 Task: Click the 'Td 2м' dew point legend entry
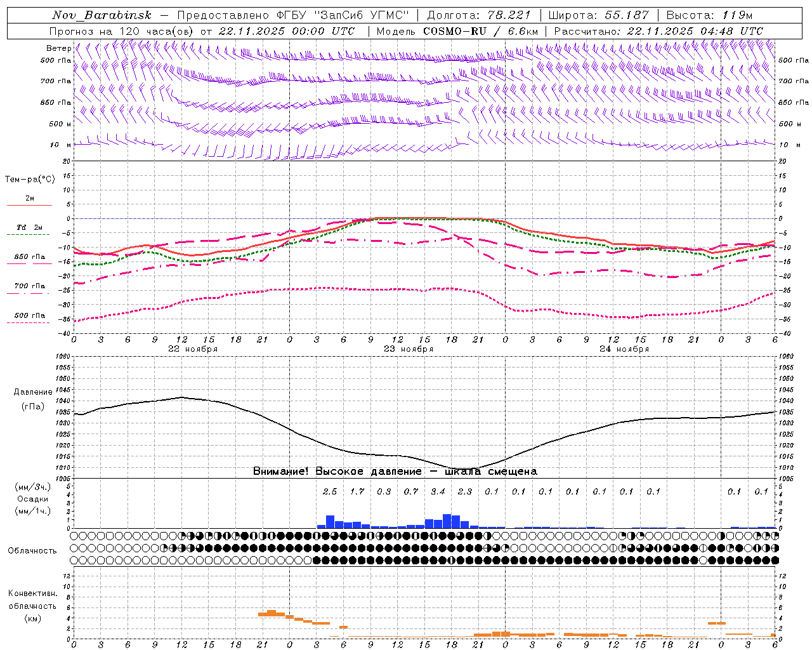(29, 227)
